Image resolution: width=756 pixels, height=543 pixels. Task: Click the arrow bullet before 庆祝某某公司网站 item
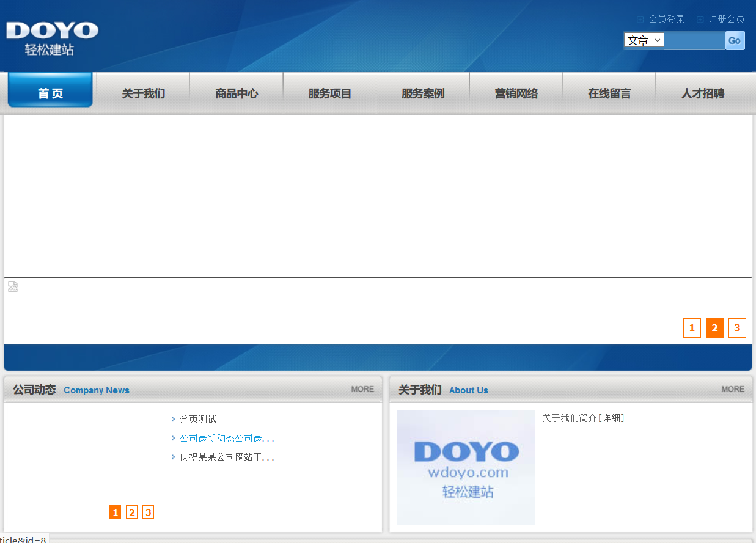(x=174, y=457)
